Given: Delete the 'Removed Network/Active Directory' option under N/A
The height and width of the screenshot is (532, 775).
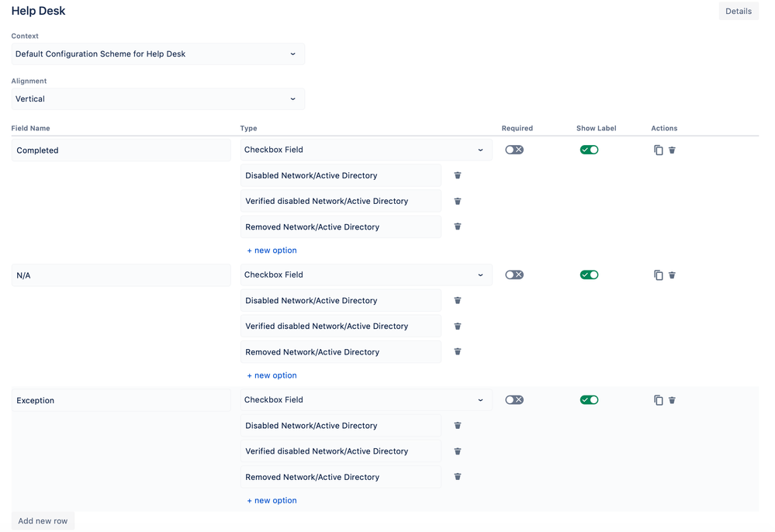Looking at the screenshot, I should point(457,351).
